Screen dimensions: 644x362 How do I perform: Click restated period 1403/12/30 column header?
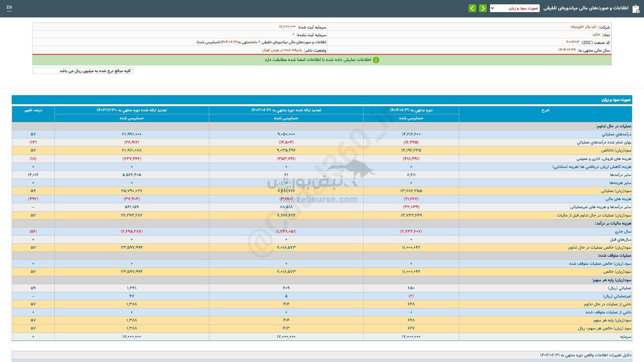click(131, 110)
